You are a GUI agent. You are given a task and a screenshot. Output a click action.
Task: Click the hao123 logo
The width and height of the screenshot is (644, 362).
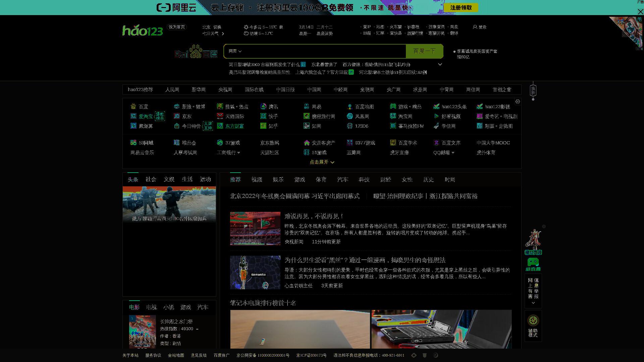[143, 30]
